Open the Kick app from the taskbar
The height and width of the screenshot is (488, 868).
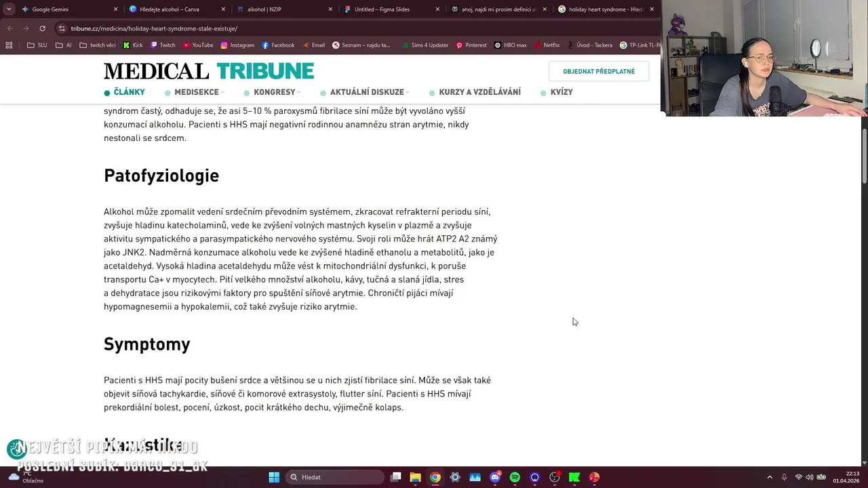(574, 477)
